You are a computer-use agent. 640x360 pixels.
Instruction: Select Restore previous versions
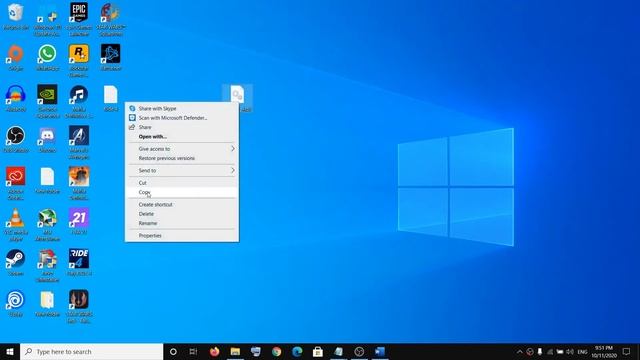(x=167, y=158)
